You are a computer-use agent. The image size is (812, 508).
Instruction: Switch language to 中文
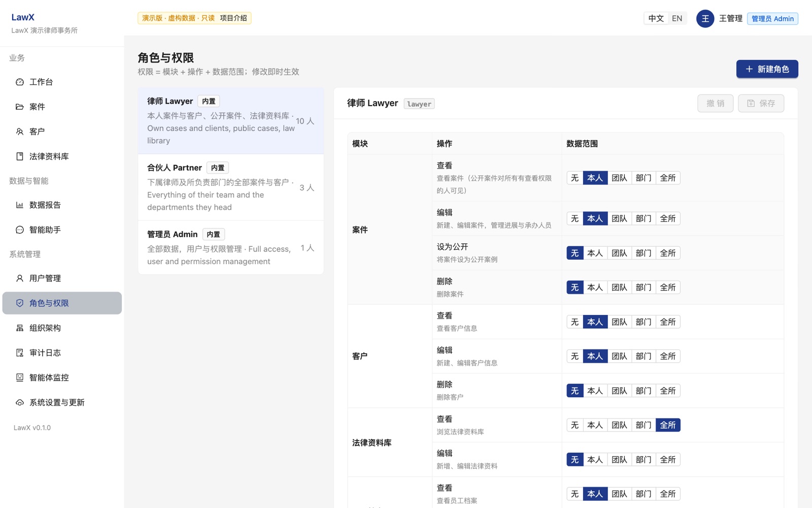click(x=656, y=18)
